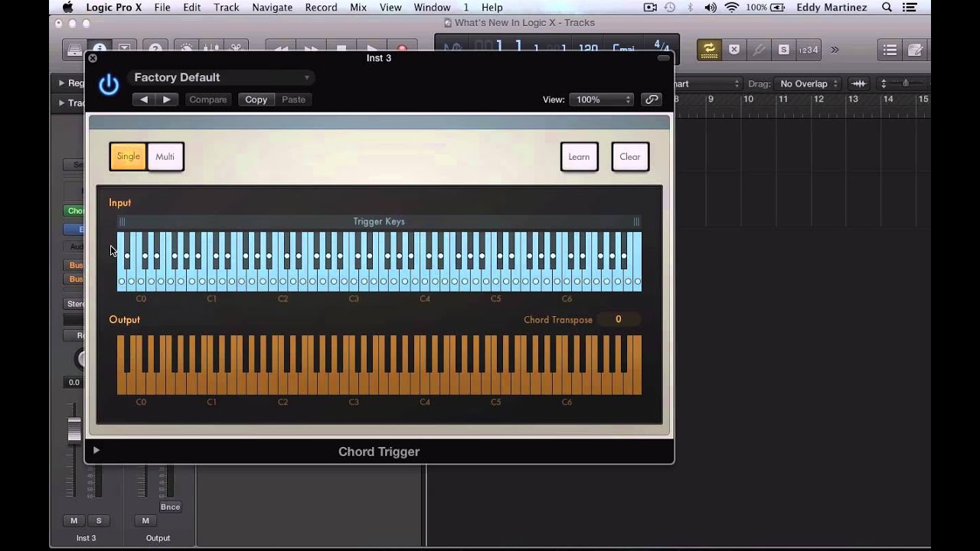Open the Apple menu
Screen dimensions: 980x551
tap(67, 8)
